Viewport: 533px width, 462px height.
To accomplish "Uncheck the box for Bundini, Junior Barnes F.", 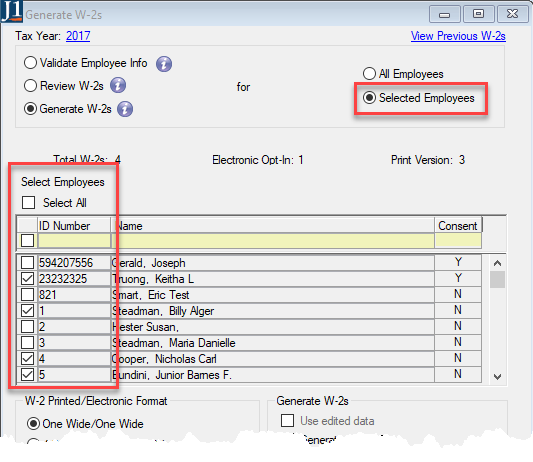I will (28, 375).
